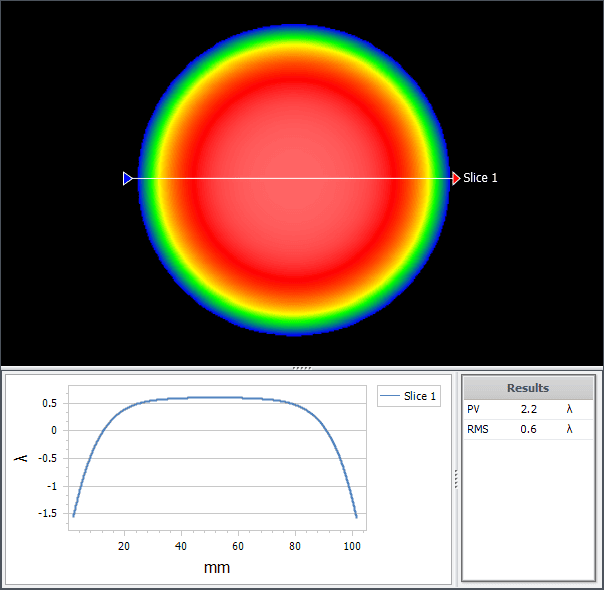The width and height of the screenshot is (604, 590).
Task: Click the red end handle of Slice 1
Action: (456, 178)
